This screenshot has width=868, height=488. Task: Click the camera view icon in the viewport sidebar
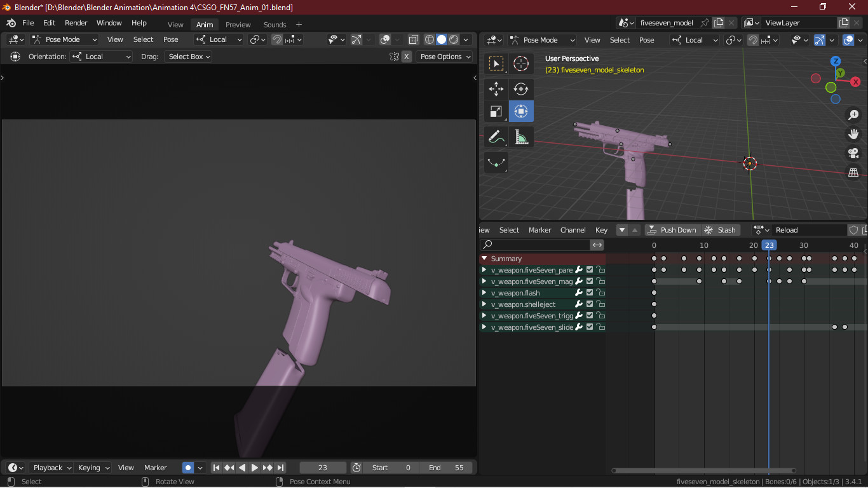(853, 153)
